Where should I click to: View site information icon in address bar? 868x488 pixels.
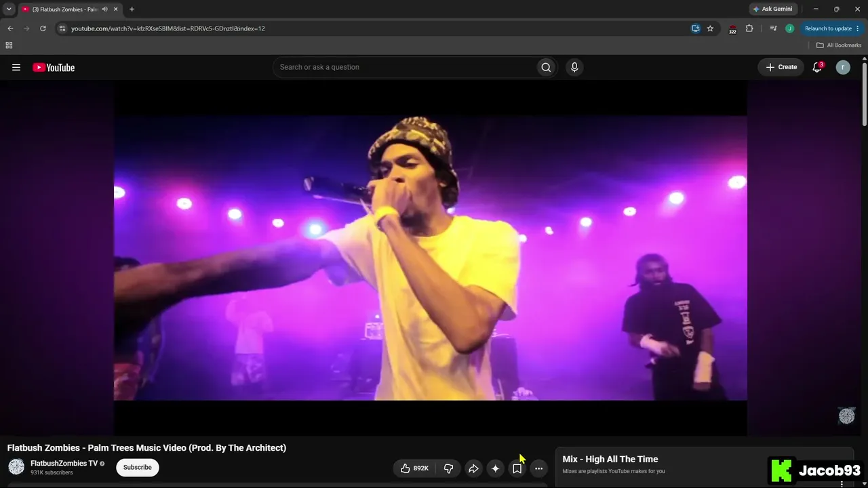(x=62, y=28)
